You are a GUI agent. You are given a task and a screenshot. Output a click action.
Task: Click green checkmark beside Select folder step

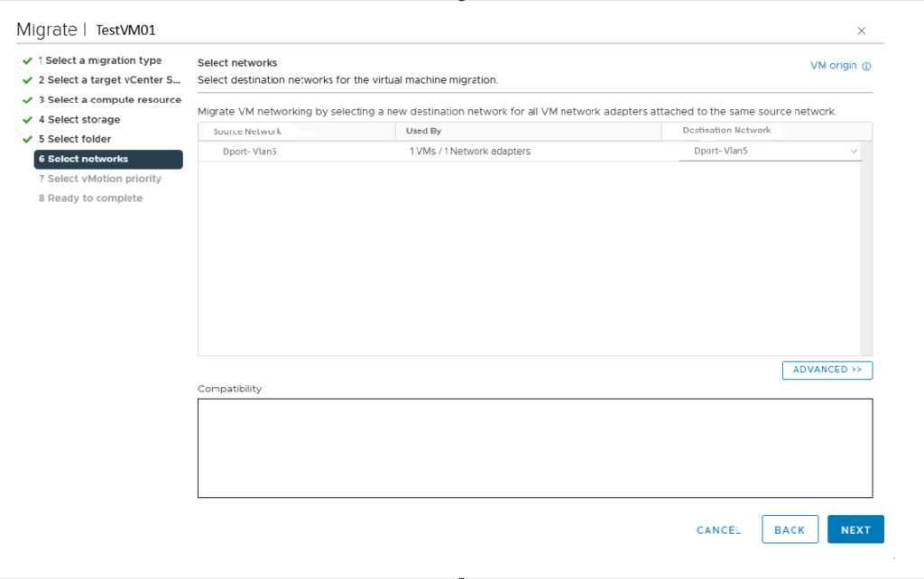click(x=27, y=140)
